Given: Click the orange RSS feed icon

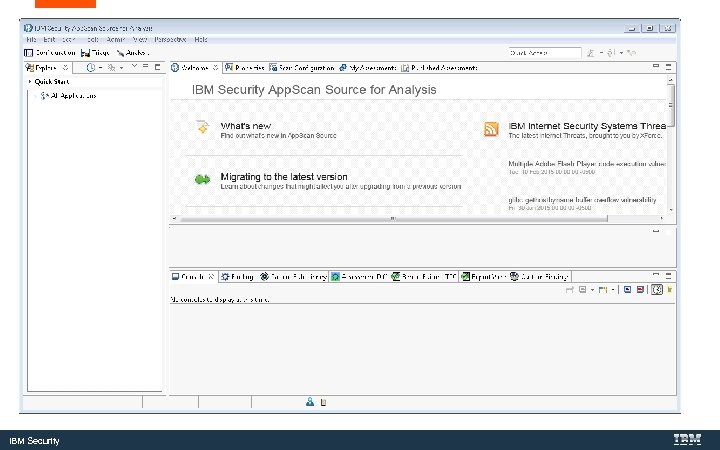Looking at the screenshot, I should click(x=491, y=129).
